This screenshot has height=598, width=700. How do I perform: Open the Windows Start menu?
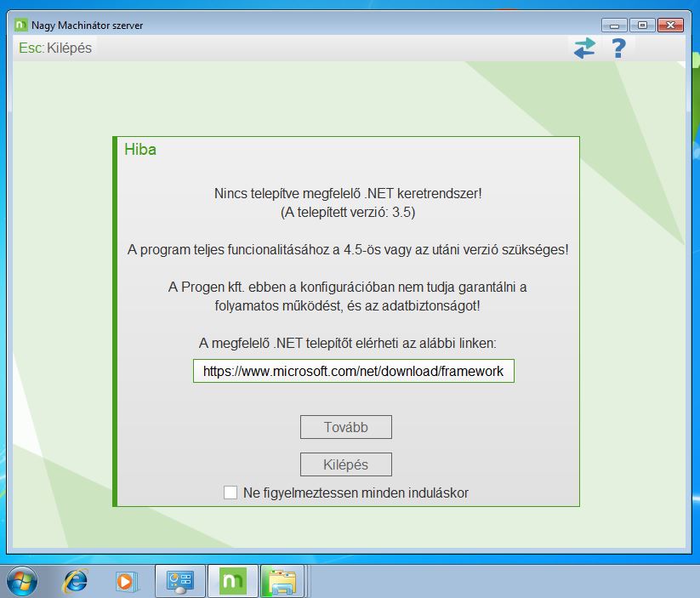tap(21, 581)
